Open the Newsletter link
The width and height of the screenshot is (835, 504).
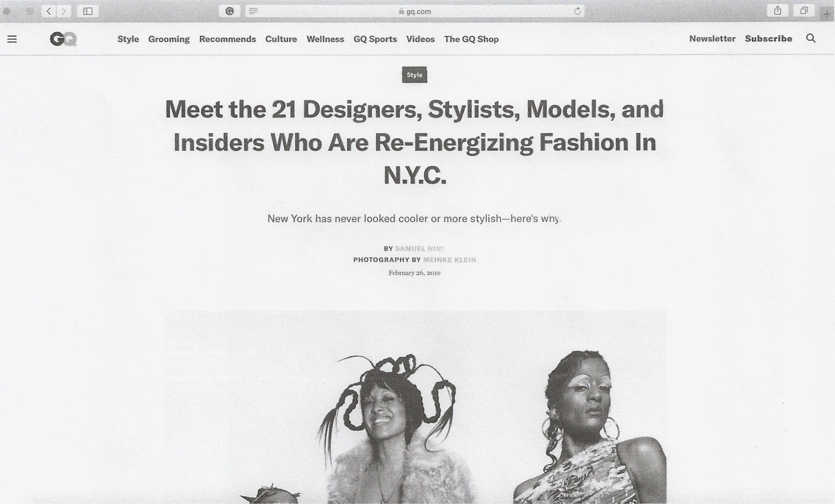click(x=712, y=39)
